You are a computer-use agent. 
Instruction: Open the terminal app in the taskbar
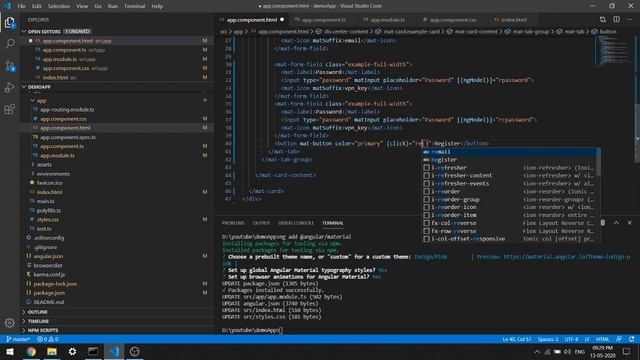(x=93, y=351)
